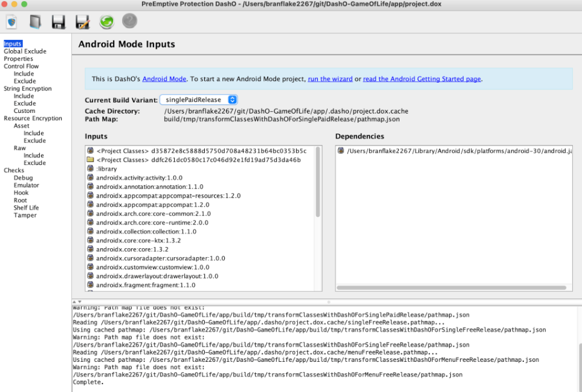Click the 'run the wizard' link
This screenshot has width=582, height=392.
point(330,79)
